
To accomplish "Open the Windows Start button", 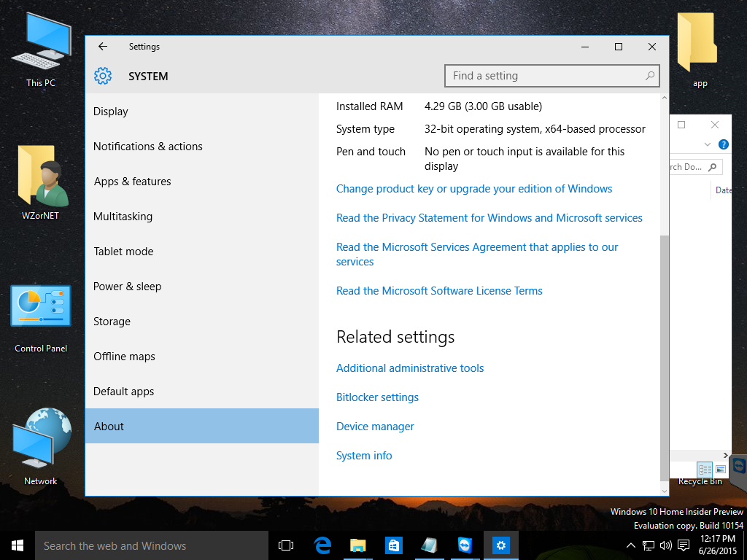I will click(x=18, y=545).
